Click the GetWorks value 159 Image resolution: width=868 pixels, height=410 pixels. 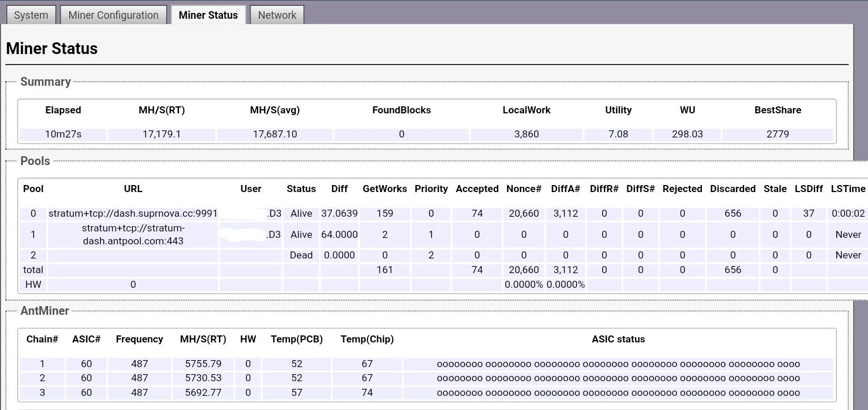(385, 214)
